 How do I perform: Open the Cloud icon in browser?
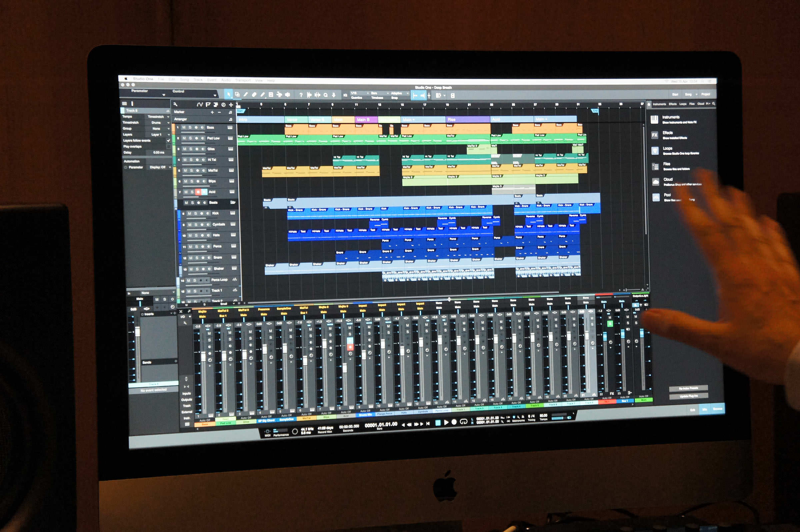point(656,182)
